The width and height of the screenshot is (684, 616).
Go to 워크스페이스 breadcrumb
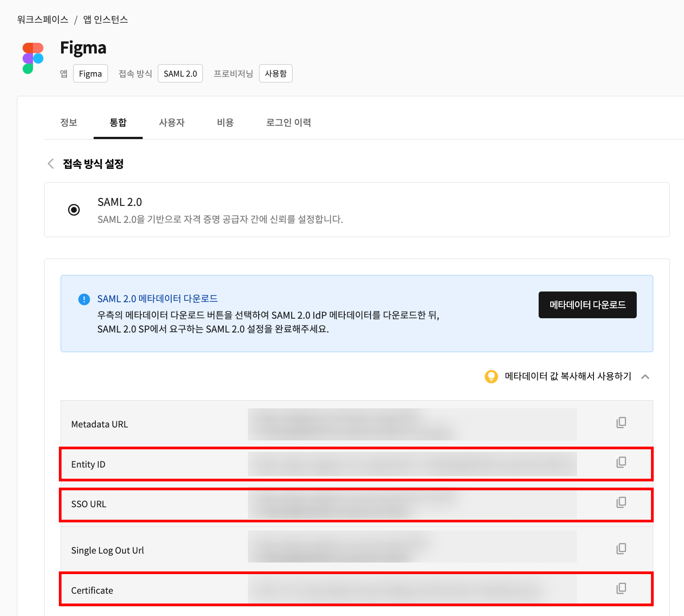(x=43, y=20)
